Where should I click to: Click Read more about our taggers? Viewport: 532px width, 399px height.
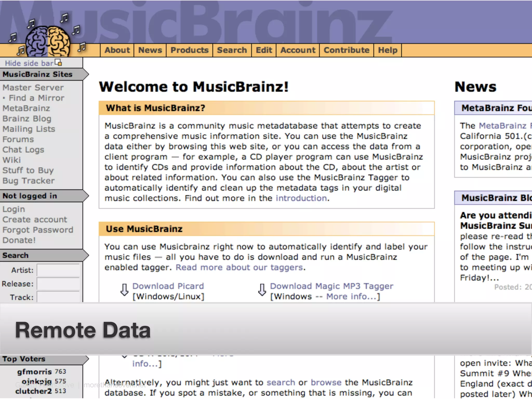pos(239,267)
